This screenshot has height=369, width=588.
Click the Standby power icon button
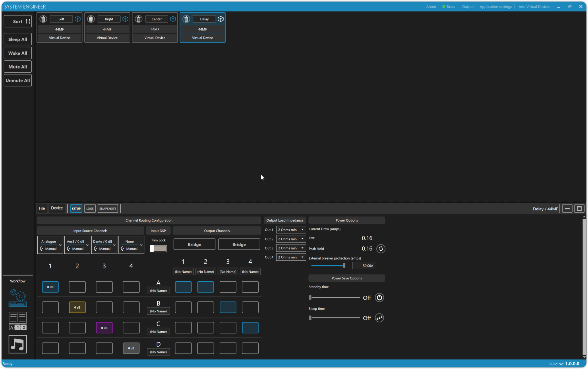[379, 297]
